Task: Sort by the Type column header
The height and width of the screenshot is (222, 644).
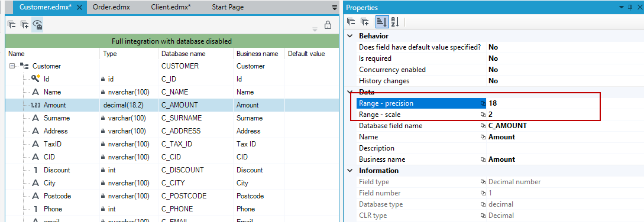Action: coord(129,54)
